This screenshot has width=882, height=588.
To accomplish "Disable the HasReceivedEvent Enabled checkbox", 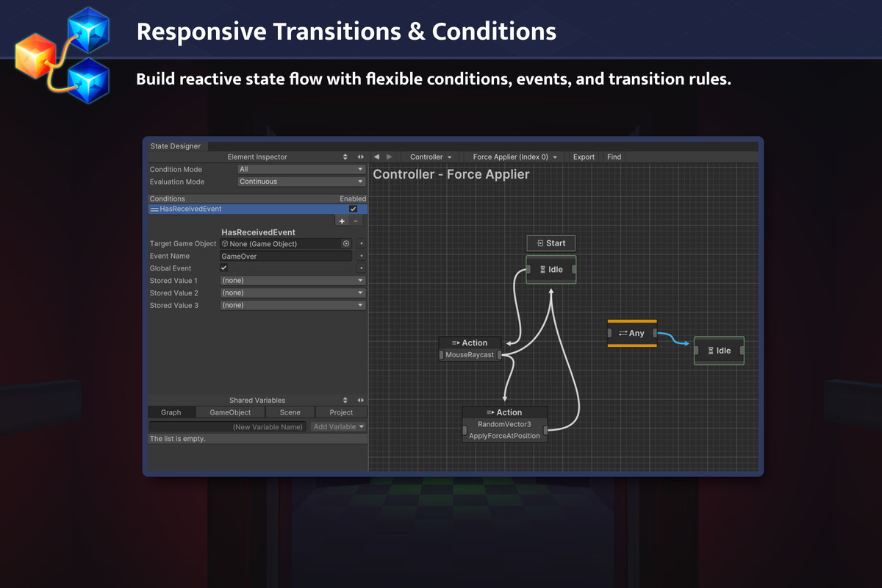I will point(354,209).
